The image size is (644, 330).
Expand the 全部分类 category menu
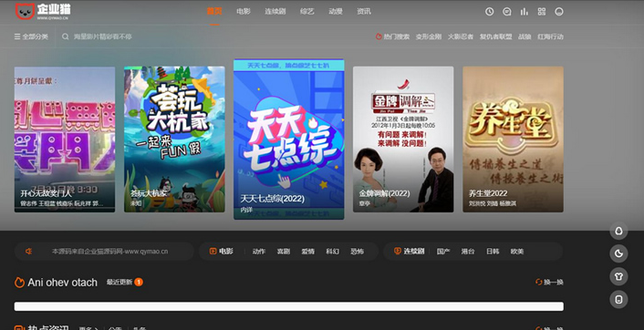click(x=31, y=36)
